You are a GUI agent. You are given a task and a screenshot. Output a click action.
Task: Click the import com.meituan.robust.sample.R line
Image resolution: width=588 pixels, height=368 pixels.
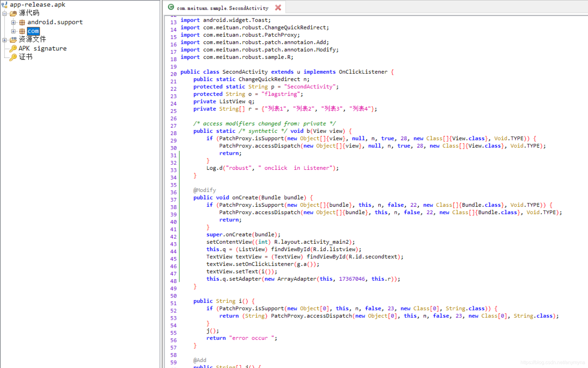(237, 57)
